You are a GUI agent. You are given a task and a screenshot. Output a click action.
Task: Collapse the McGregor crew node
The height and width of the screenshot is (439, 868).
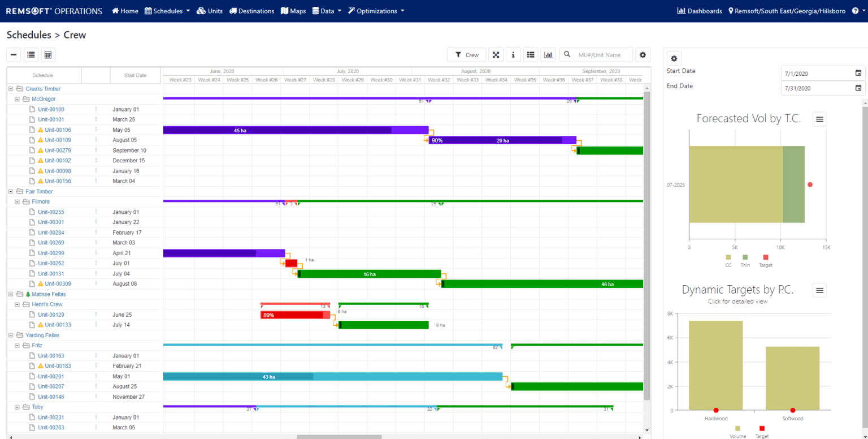[x=17, y=98]
